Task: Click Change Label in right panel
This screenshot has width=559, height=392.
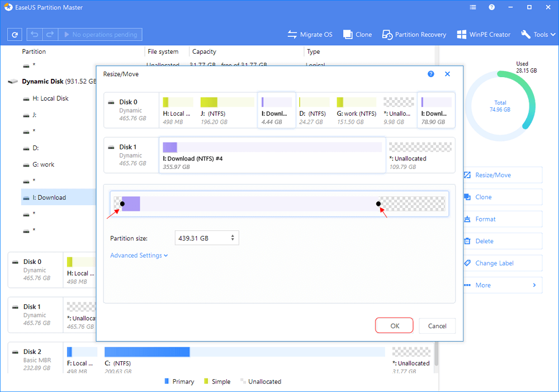Action: click(494, 263)
